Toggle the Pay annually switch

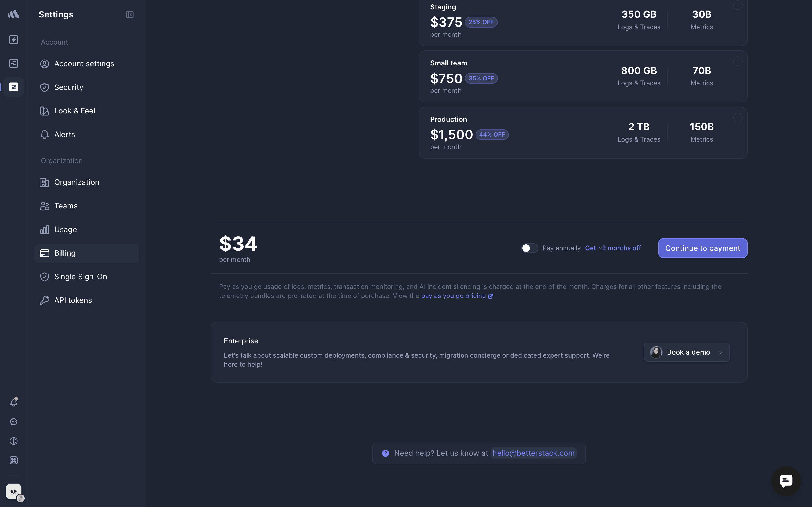pyautogui.click(x=529, y=248)
